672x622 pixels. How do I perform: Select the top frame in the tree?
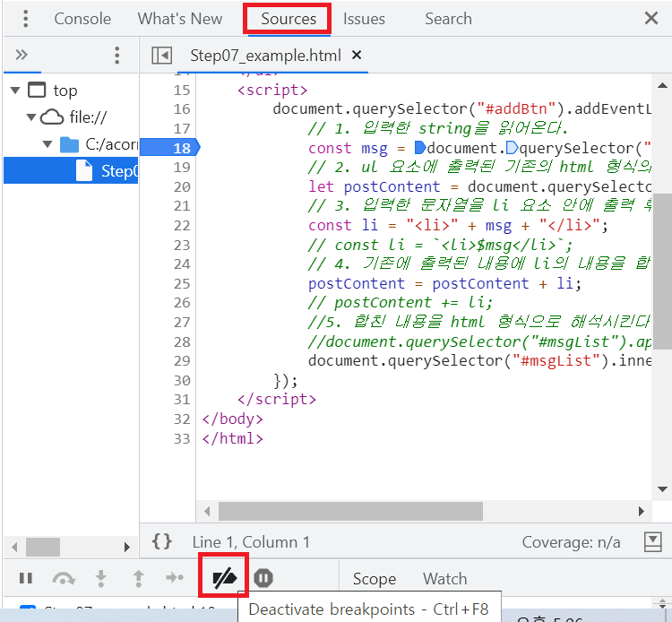click(x=65, y=91)
